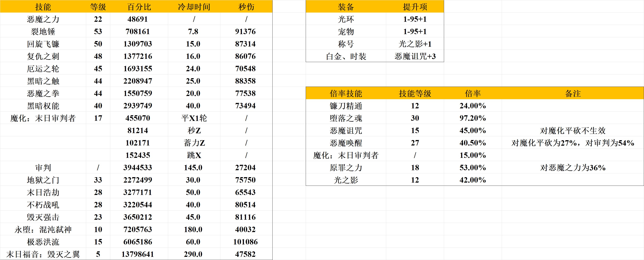Select the 毁灭强击 cell
This screenshot has height=260, width=644.
pos(43,217)
